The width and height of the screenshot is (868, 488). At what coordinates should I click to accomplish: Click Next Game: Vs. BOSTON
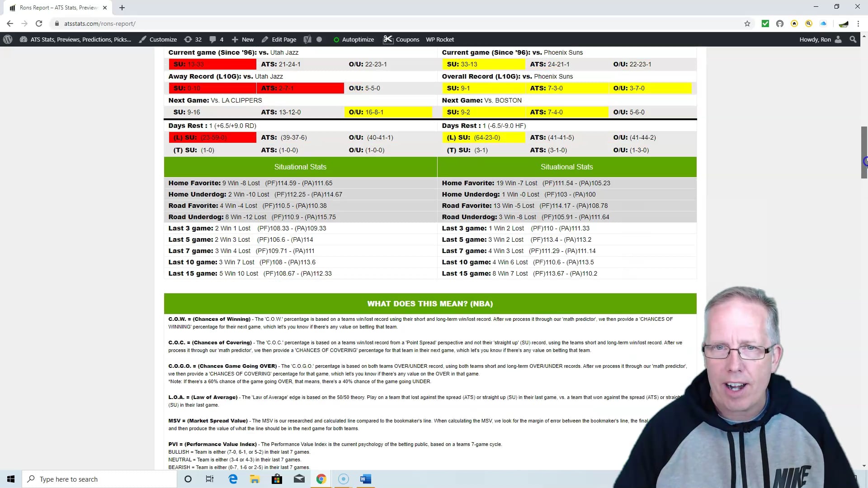click(482, 100)
